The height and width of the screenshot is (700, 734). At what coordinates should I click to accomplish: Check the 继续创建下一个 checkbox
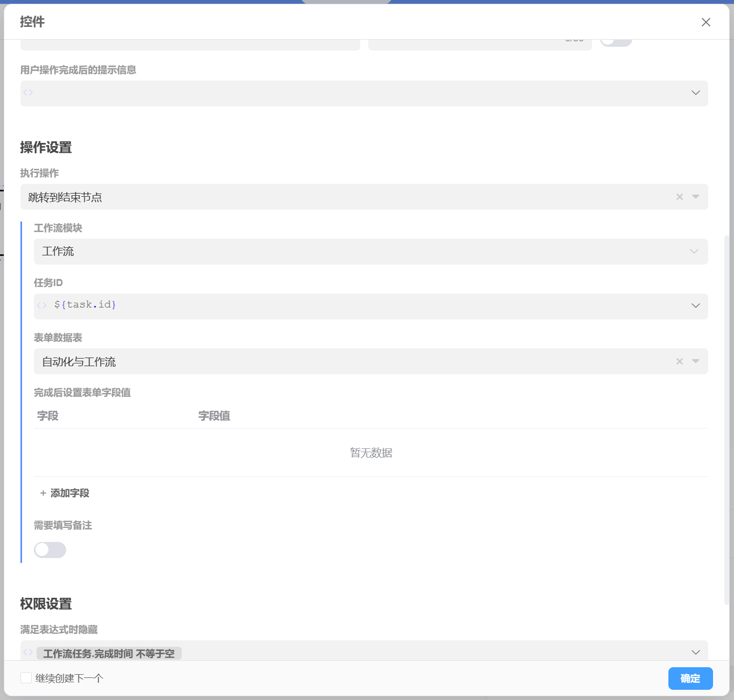tap(26, 677)
